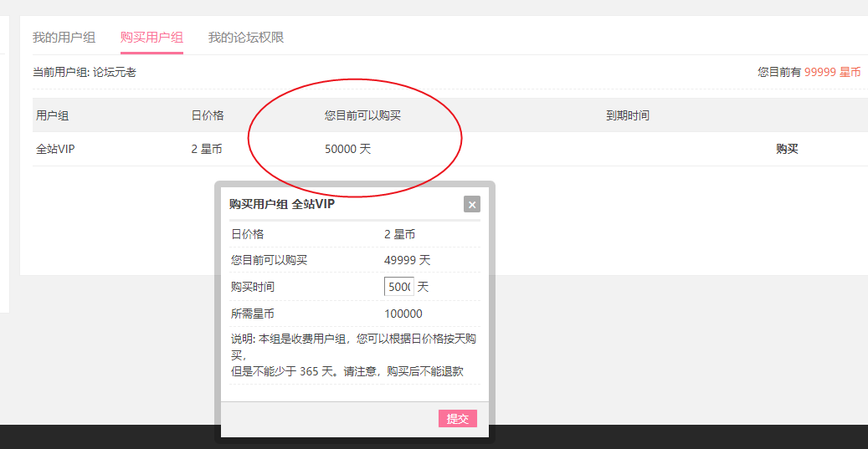Click the 日价格 column header in table
Screen dimensions: 868x449
[208, 115]
